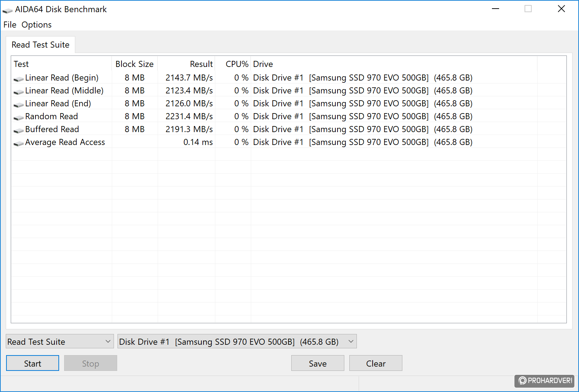Open the File menu

coord(10,25)
